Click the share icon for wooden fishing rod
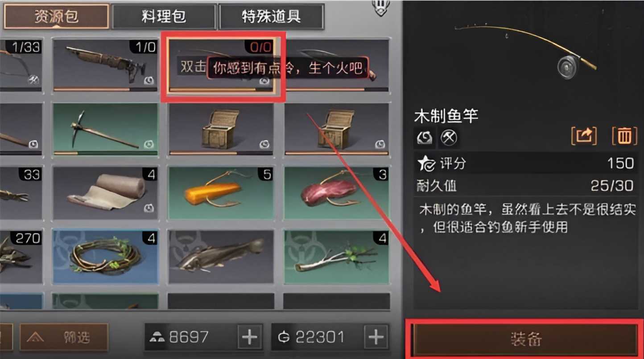The height and width of the screenshot is (359, 644). click(x=584, y=135)
